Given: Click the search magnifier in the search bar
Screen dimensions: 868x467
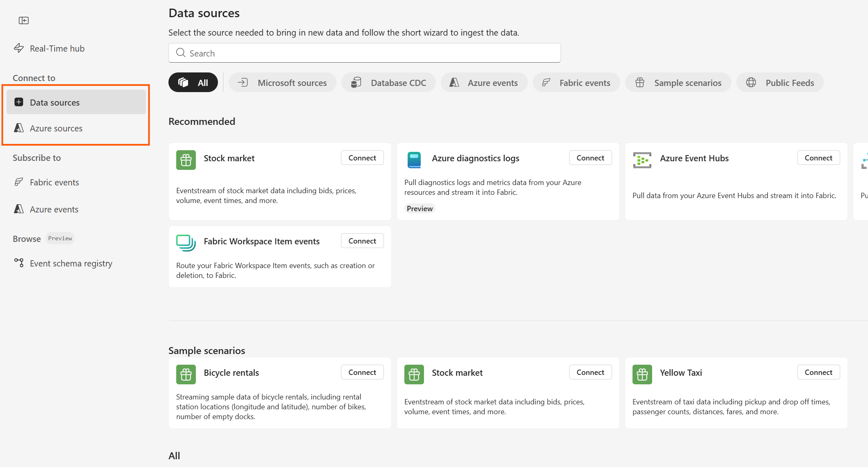Looking at the screenshot, I should (180, 53).
